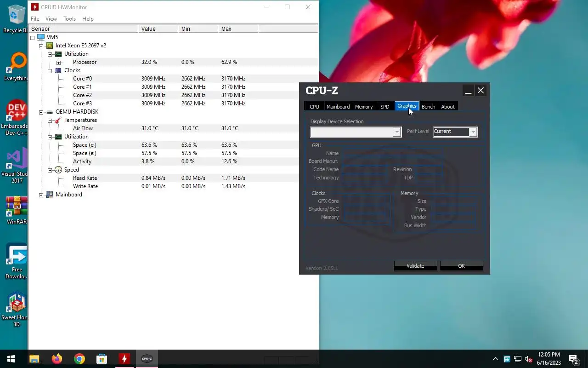Click the Min column header
This screenshot has height=368, width=588.
click(198, 29)
